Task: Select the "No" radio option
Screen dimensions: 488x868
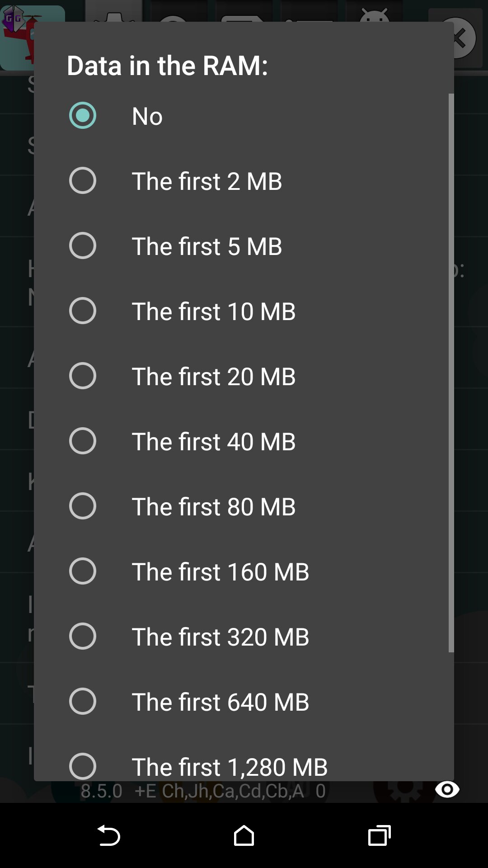Action: (x=83, y=116)
